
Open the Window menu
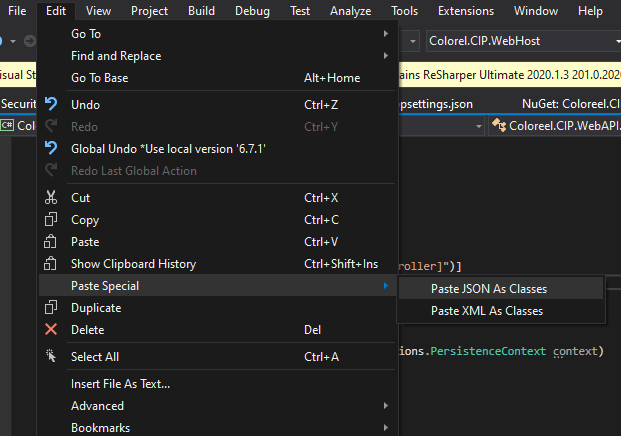pyautogui.click(x=536, y=11)
